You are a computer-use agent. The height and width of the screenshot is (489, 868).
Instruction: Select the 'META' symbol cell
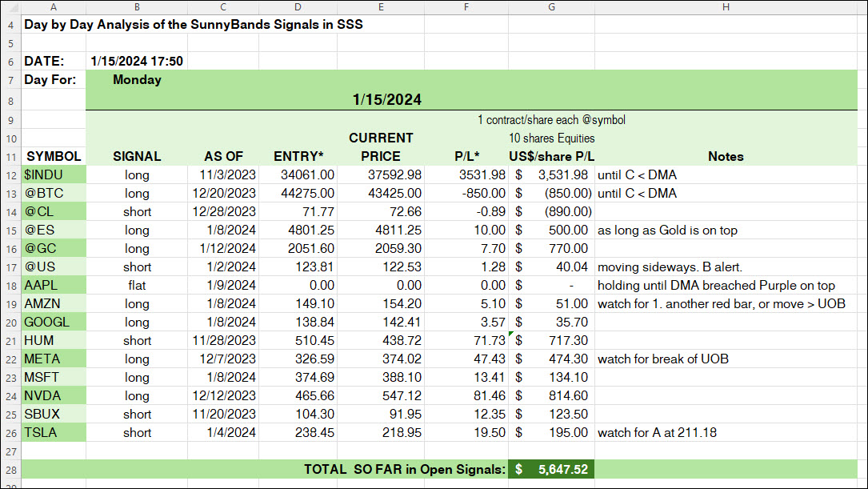click(x=53, y=359)
